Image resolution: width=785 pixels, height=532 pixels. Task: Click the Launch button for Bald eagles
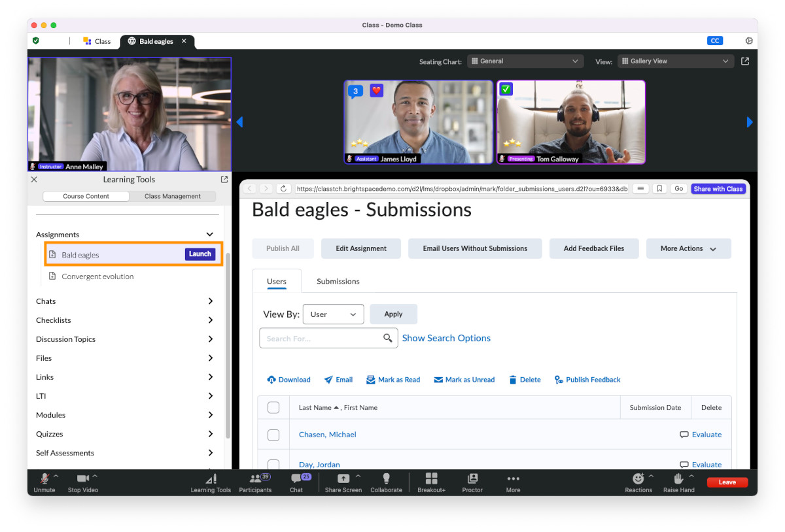click(200, 254)
